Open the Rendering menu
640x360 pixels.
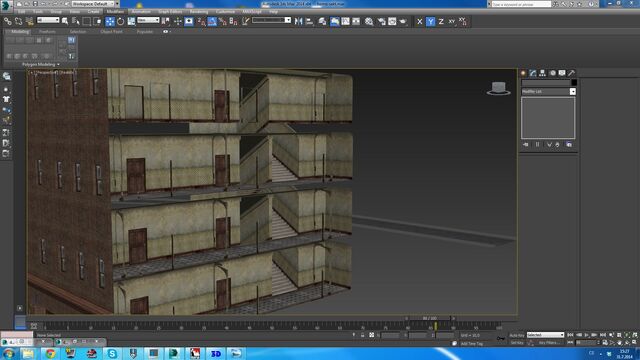pyautogui.click(x=198, y=11)
